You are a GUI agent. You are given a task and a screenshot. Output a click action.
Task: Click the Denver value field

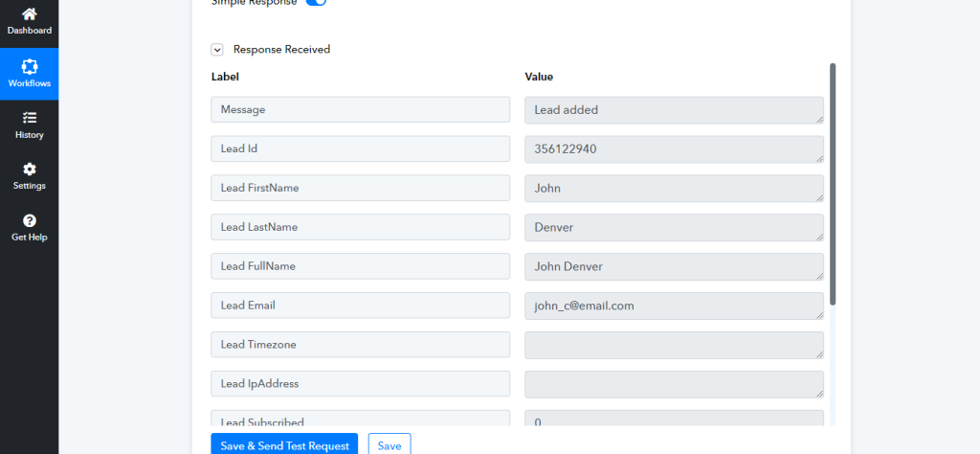(674, 228)
